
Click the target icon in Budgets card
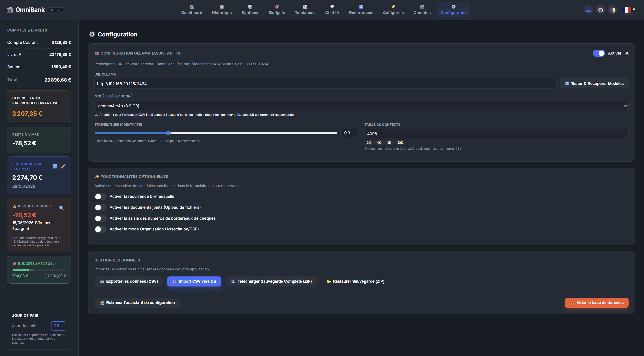(x=15, y=264)
